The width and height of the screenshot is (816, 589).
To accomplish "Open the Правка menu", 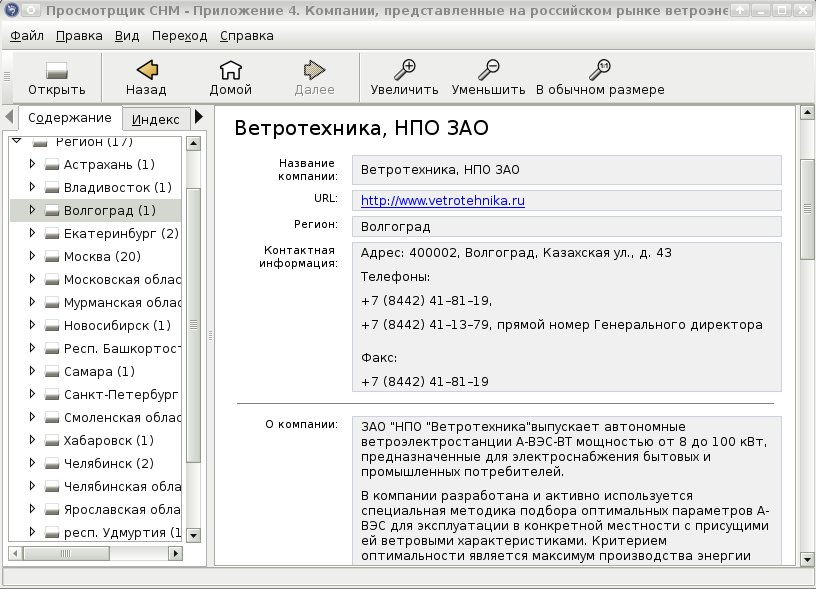I will click(79, 36).
